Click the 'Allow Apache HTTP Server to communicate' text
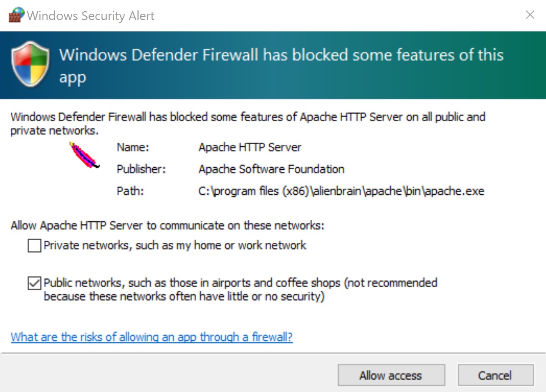546x392 pixels. click(x=167, y=226)
